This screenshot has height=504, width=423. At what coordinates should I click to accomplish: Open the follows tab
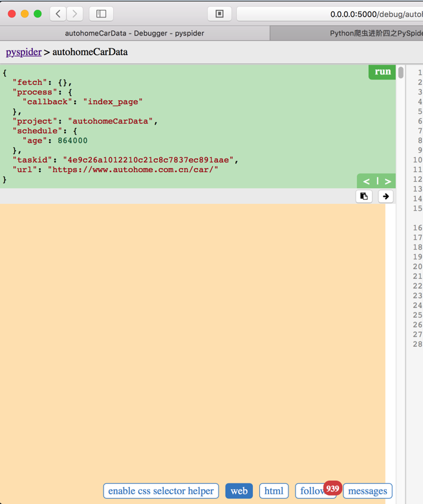click(310, 492)
